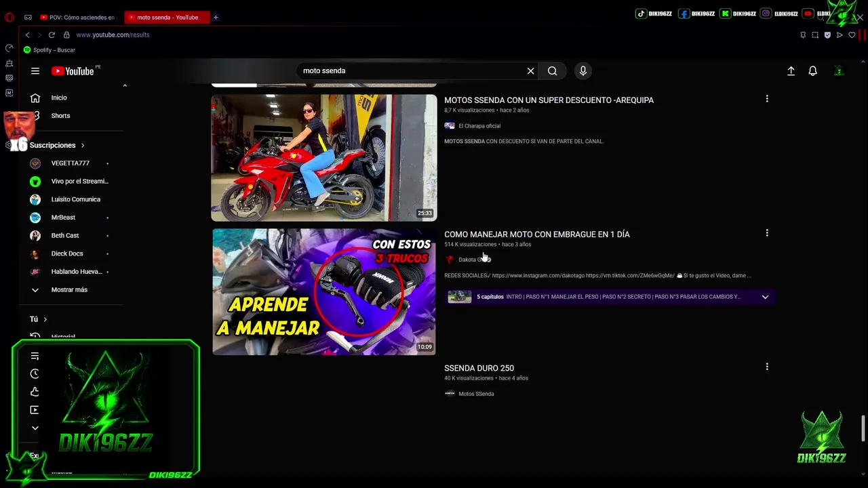Select the moto ssenda - YouTube tab
868x488 pixels.
pyautogui.click(x=167, y=17)
